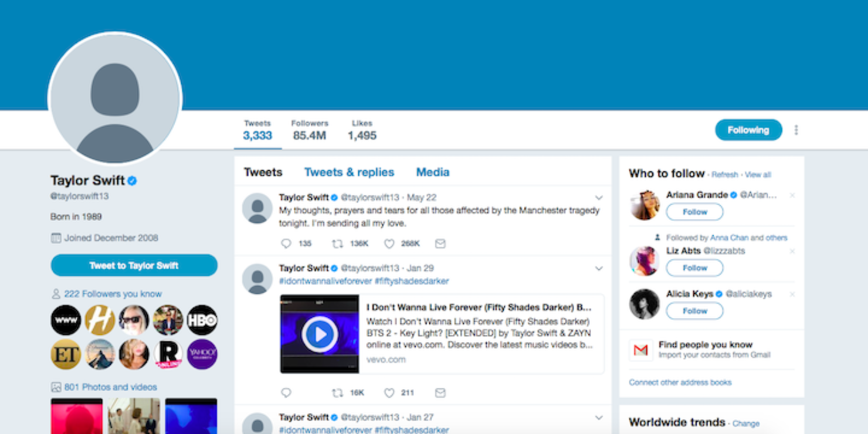
Task: Click the Anna Chan followed-by link
Action: [729, 238]
